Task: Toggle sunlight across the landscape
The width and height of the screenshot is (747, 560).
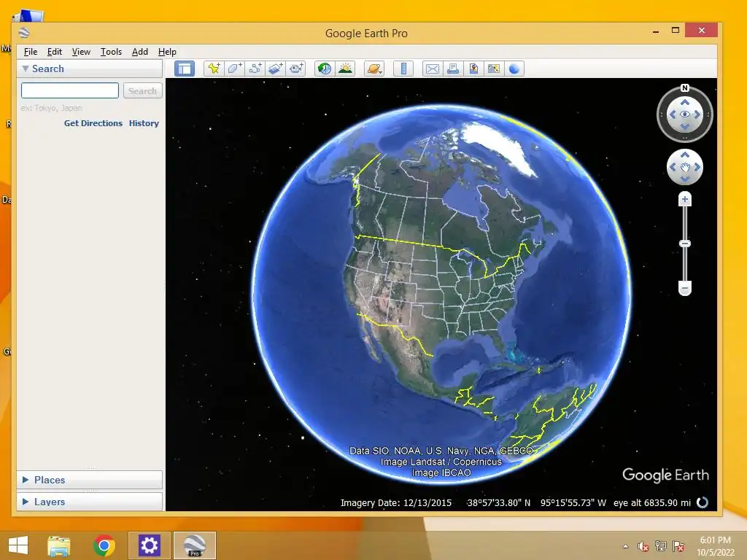Action: [345, 69]
